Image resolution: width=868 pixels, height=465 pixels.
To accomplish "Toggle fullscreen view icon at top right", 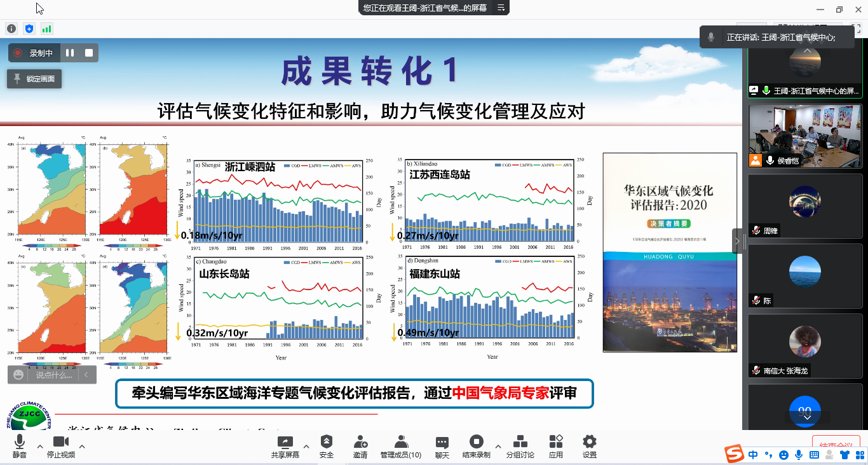I will [x=856, y=29].
